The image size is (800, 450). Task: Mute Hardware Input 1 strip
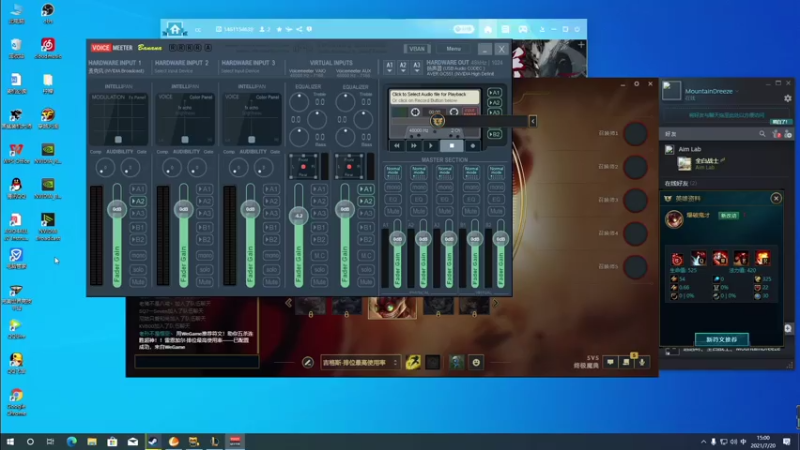[138, 282]
